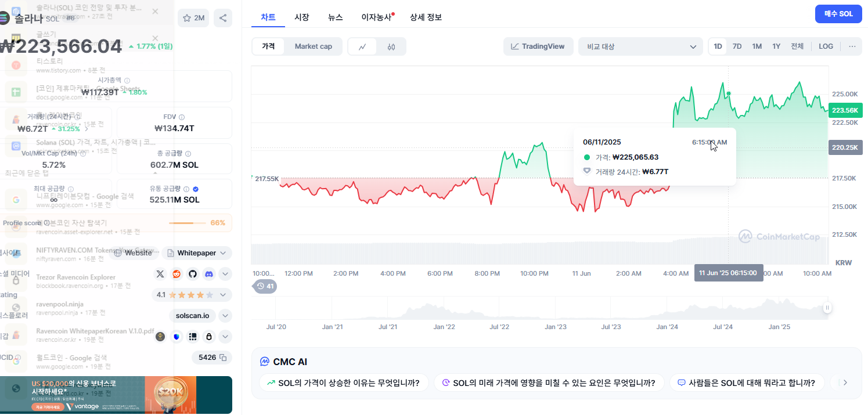Image resolution: width=868 pixels, height=415 pixels.
Task: Close the 솔라나(SOL) 코인 전망 tab entry
Action: (155, 11)
